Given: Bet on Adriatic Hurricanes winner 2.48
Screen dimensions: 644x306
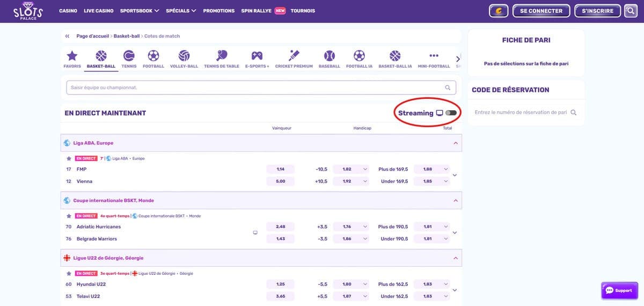Looking at the screenshot, I should 281,227.
